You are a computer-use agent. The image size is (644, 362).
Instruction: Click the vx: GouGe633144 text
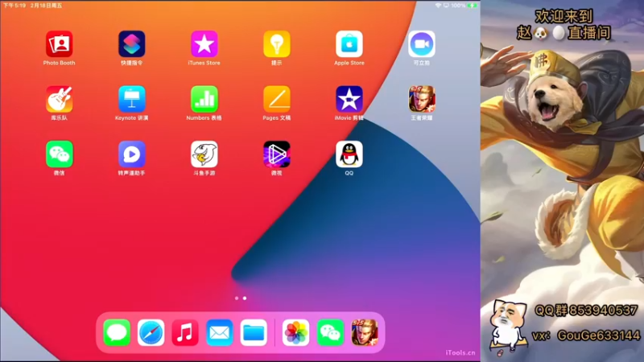(x=586, y=335)
